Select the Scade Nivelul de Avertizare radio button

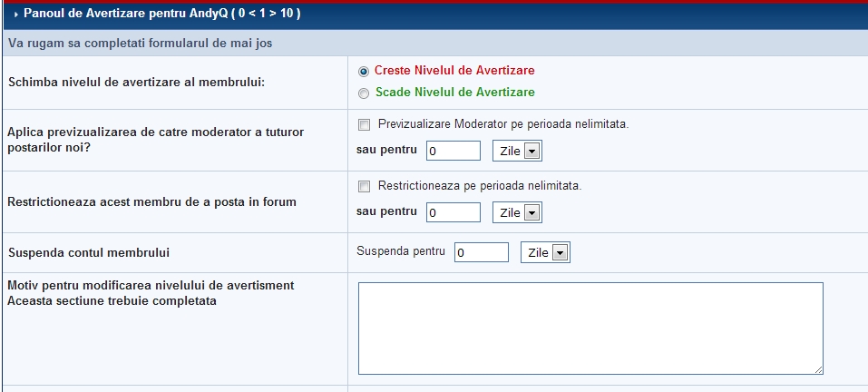tap(364, 93)
